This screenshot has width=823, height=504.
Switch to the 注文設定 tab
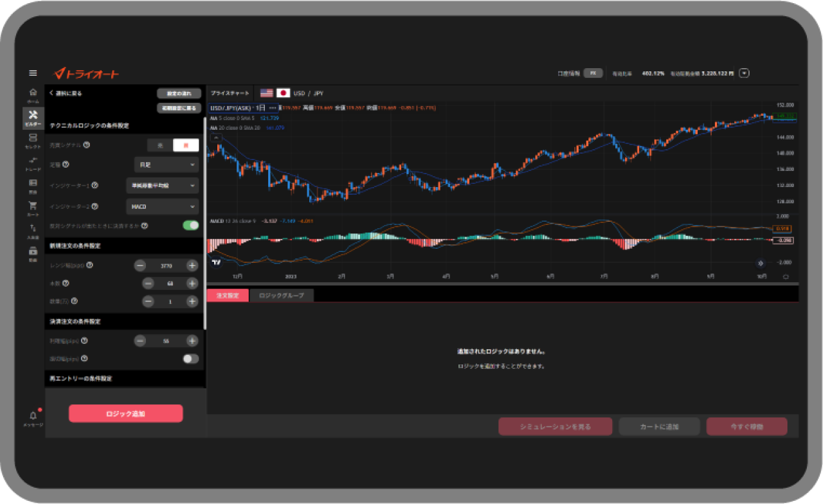coord(228,296)
